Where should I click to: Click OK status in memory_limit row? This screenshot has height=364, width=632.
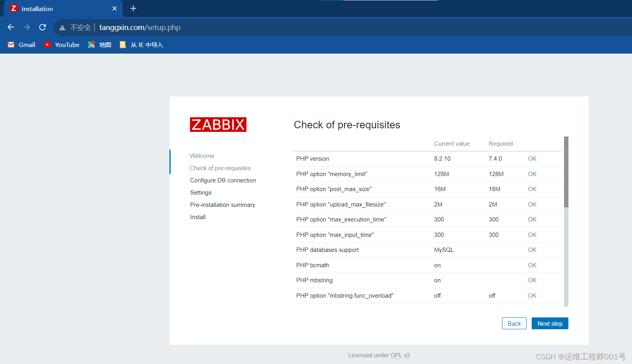tap(532, 174)
